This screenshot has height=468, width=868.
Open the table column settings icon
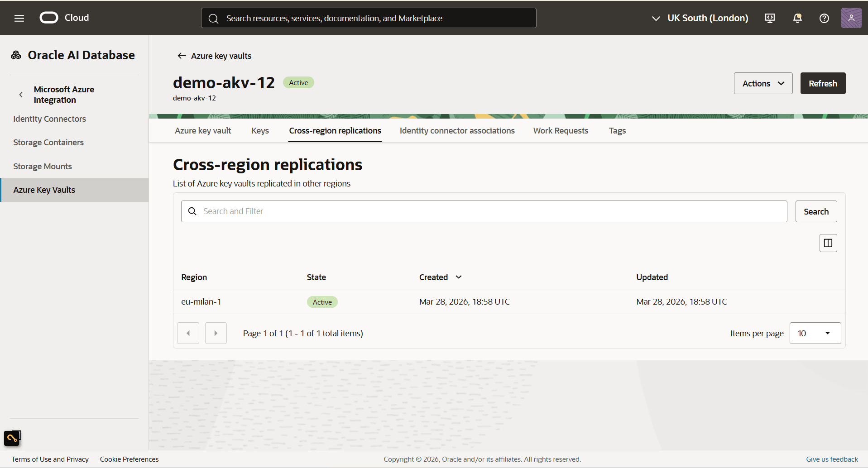(828, 243)
